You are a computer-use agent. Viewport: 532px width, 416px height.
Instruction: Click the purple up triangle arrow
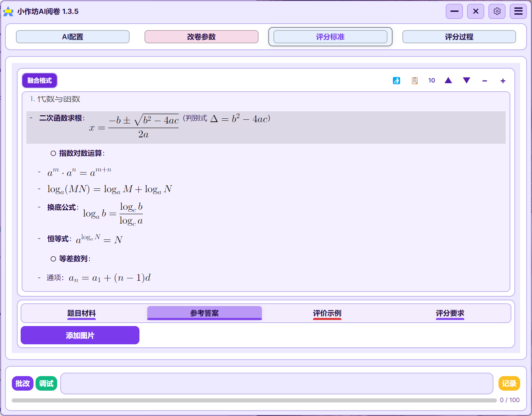[x=448, y=80]
